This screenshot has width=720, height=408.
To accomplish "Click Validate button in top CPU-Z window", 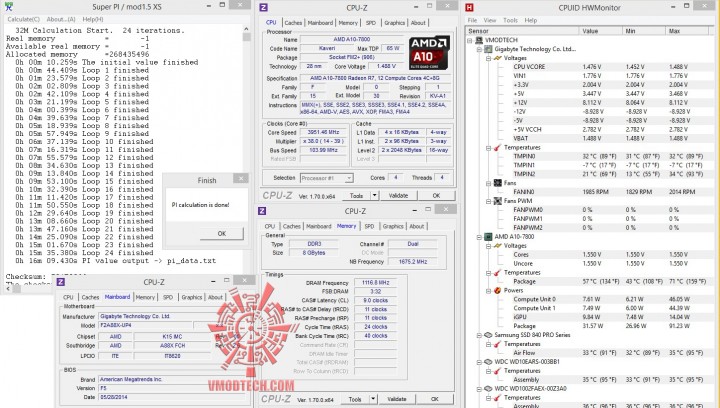I will (x=398, y=196).
